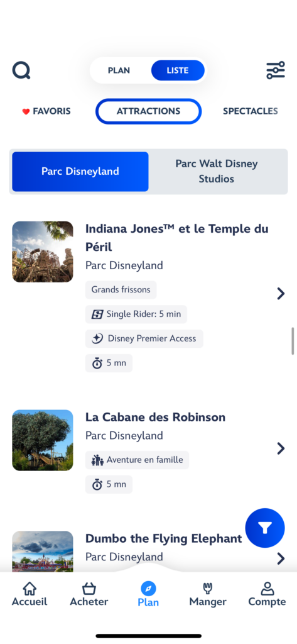Open the search magnifier icon
297x644 pixels.
[x=21, y=70]
